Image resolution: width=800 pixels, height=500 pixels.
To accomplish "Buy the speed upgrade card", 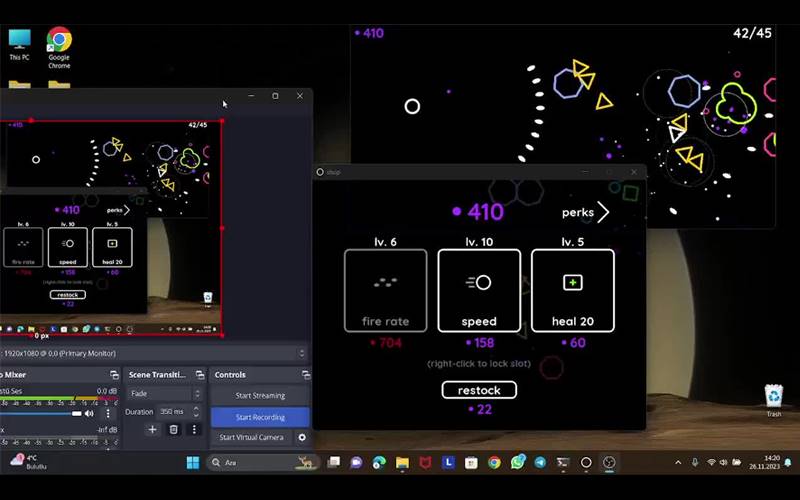I will pos(479,290).
